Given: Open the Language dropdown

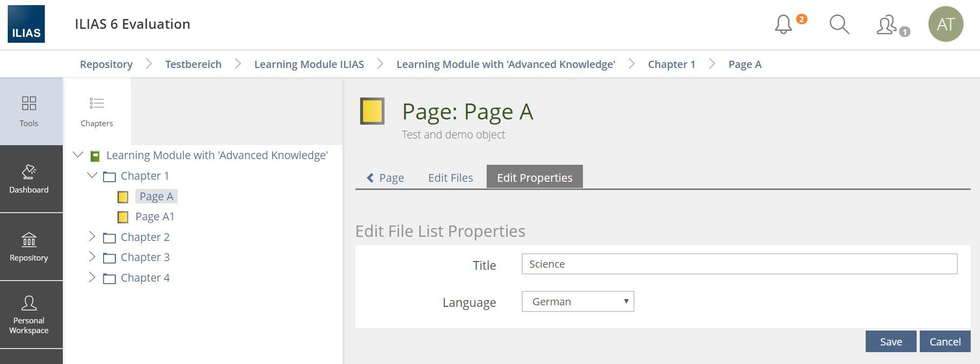Looking at the screenshot, I should coord(577,302).
